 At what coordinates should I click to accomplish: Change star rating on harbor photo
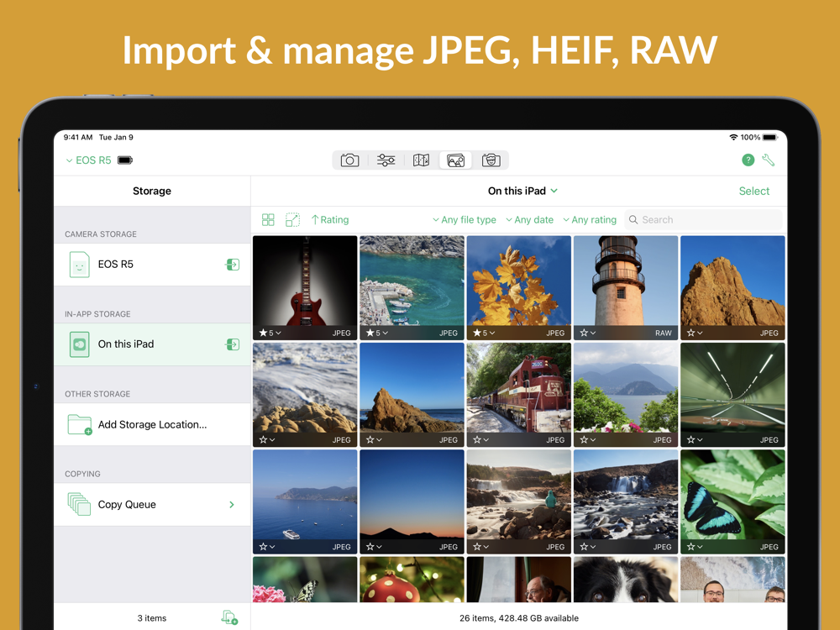pos(377,333)
